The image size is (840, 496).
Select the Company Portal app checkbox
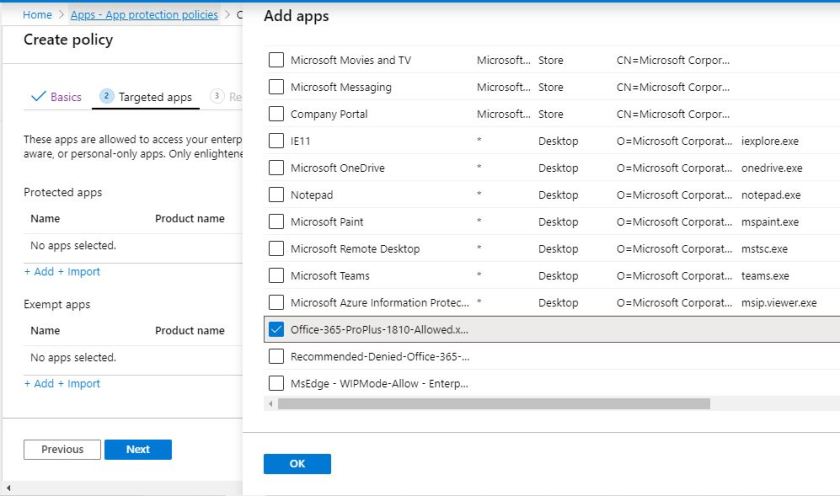pyautogui.click(x=276, y=114)
